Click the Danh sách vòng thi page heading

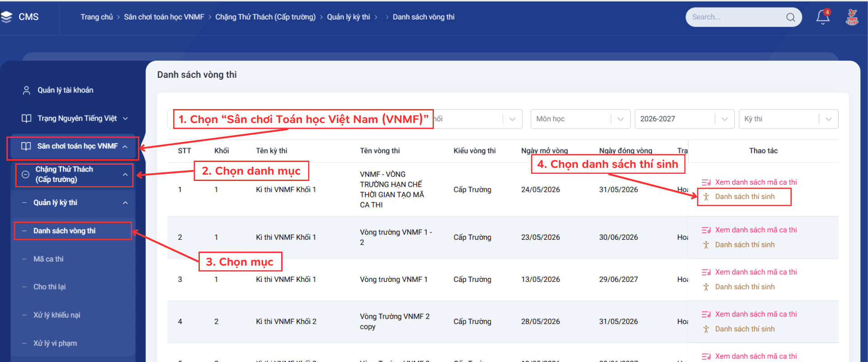[197, 75]
